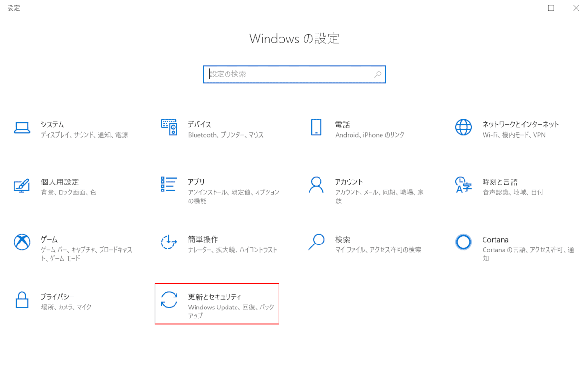This screenshot has width=588, height=382.
Task: Open the システム laptop icon
Action: pyautogui.click(x=22, y=127)
